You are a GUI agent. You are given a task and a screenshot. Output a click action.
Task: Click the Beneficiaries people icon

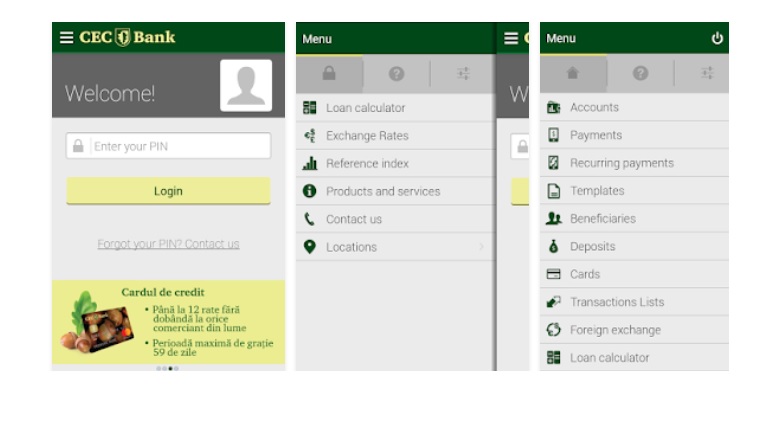click(x=554, y=218)
